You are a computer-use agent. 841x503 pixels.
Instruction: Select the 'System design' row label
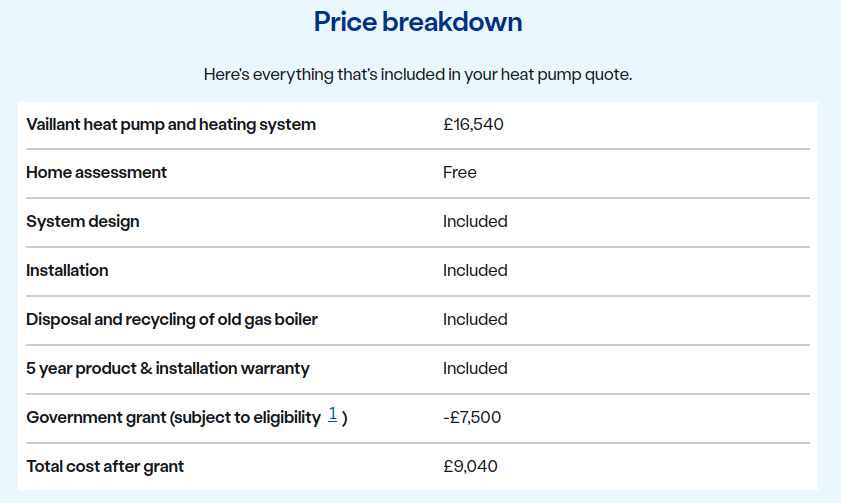pyautogui.click(x=83, y=221)
